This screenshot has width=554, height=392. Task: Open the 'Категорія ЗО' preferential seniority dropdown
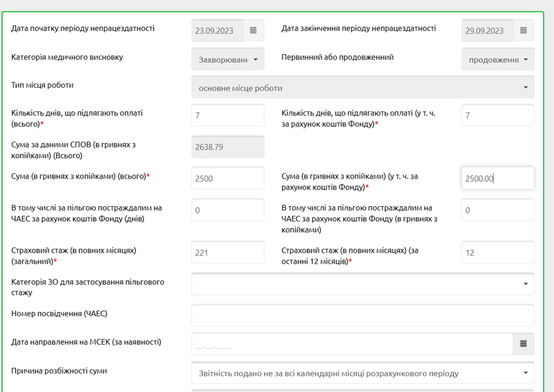(x=363, y=284)
